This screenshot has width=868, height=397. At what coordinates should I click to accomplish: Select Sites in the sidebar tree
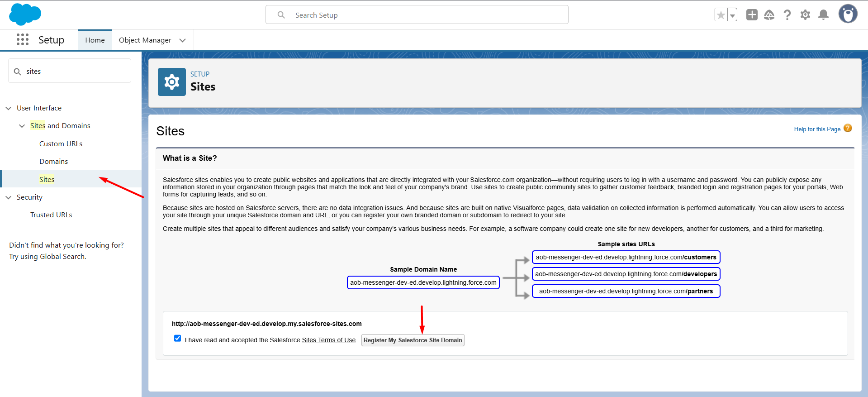(47, 179)
